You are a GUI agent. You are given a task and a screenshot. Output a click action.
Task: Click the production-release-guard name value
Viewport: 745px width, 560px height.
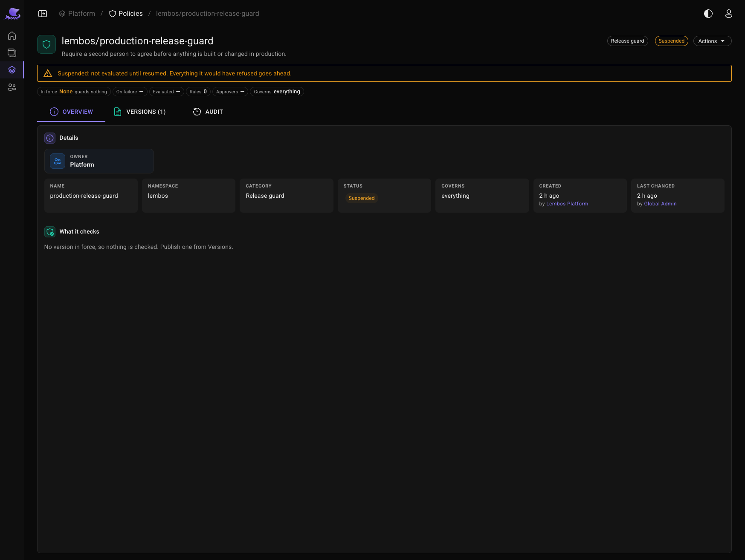click(x=84, y=196)
